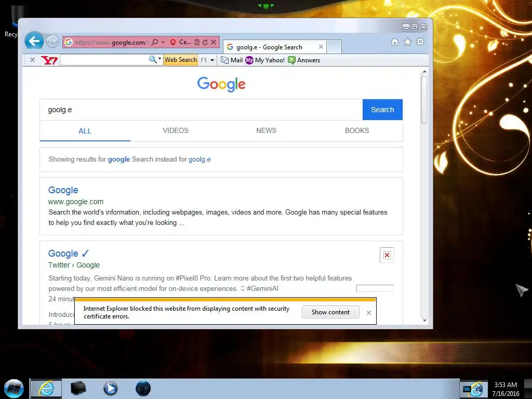Open My Yahoo! from the toolbar

click(x=265, y=60)
